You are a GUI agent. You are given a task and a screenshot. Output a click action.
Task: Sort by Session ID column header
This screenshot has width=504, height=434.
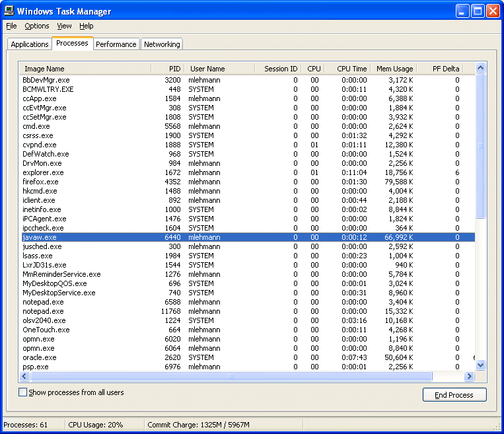coord(278,69)
